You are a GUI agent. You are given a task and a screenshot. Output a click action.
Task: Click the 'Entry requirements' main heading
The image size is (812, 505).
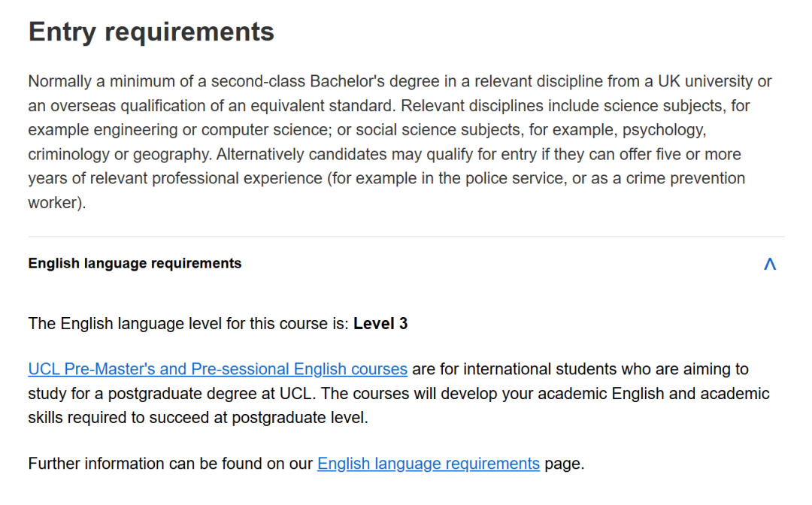(151, 32)
